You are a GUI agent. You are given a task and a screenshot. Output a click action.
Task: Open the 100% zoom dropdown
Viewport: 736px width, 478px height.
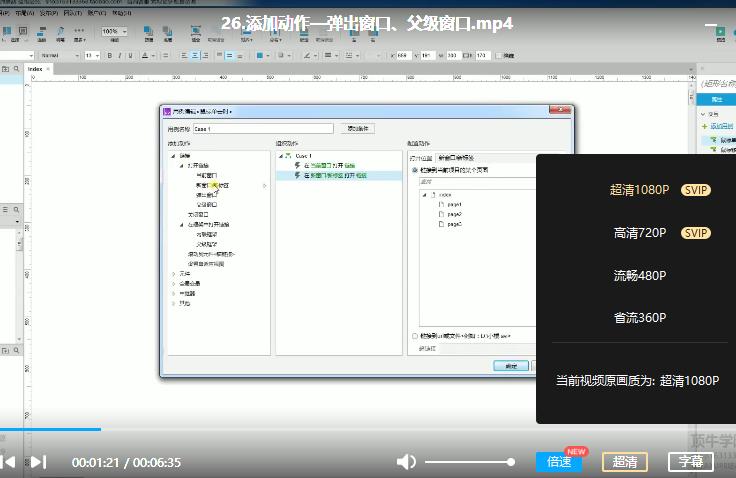[114, 32]
